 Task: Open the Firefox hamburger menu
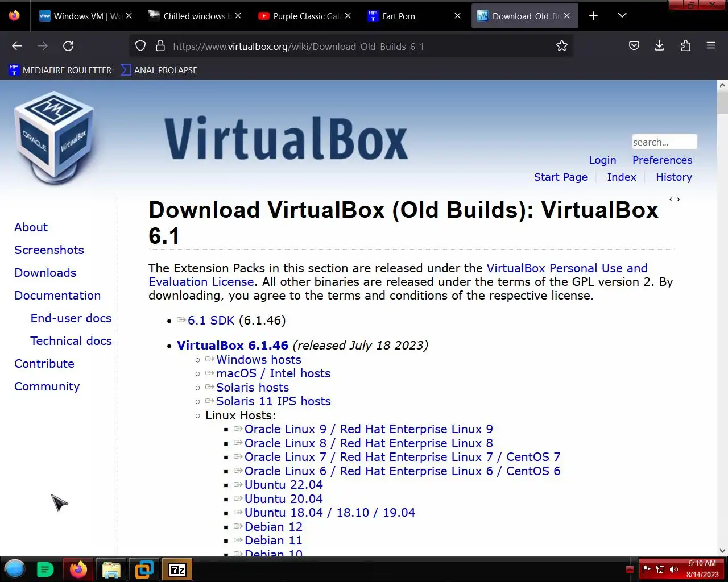(x=711, y=46)
